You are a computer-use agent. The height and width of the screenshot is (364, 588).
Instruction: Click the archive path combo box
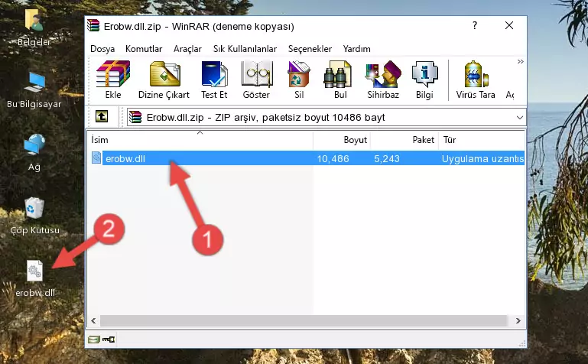[326, 117]
